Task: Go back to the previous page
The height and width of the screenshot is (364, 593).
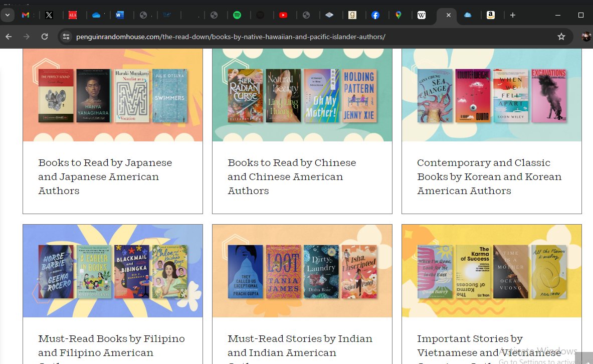Action: point(9,37)
